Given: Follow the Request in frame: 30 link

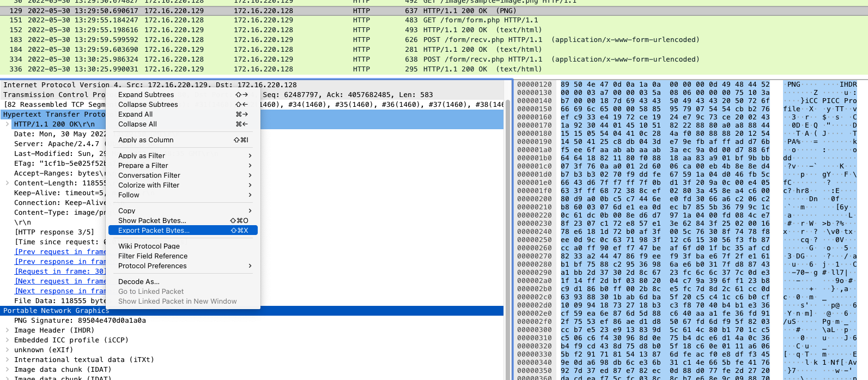Looking at the screenshot, I should tap(60, 272).
